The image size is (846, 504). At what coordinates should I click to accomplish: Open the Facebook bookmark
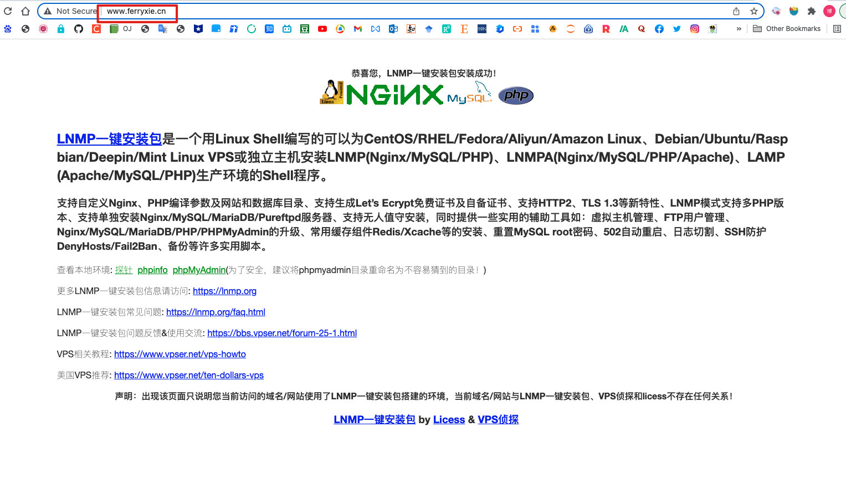click(659, 29)
